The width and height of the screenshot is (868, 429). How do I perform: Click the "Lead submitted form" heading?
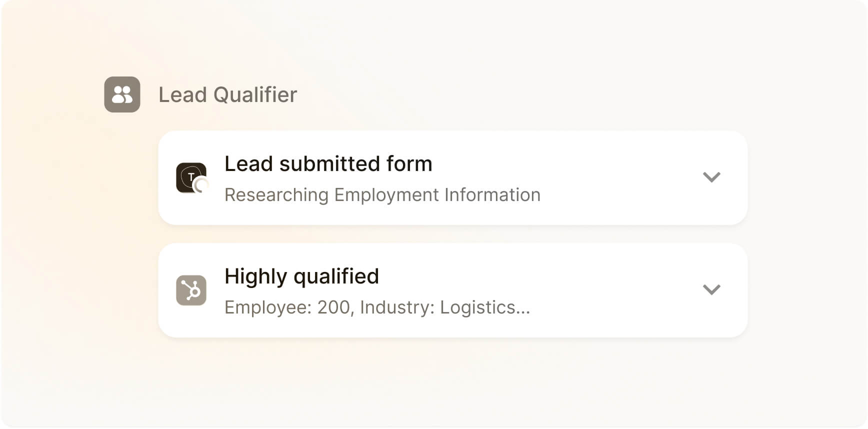328,164
